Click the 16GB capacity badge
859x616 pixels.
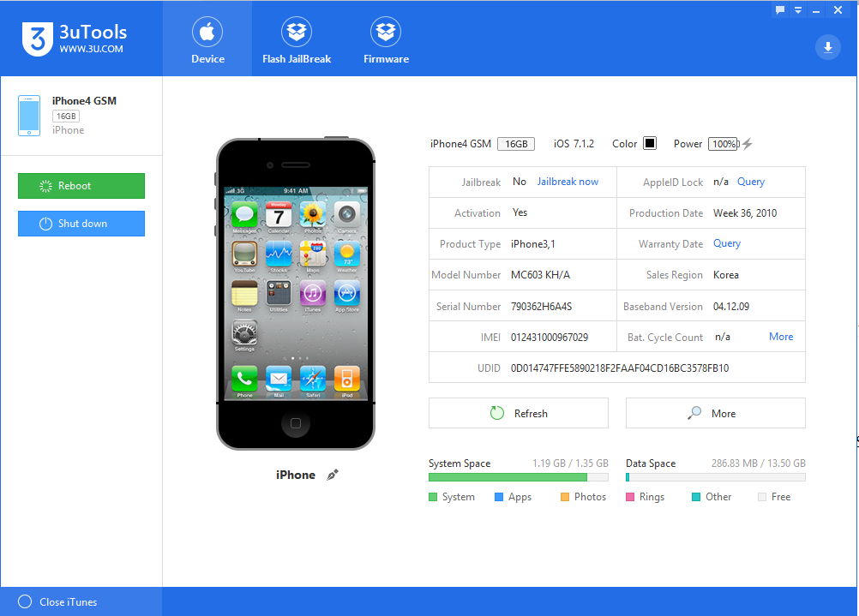(x=516, y=143)
